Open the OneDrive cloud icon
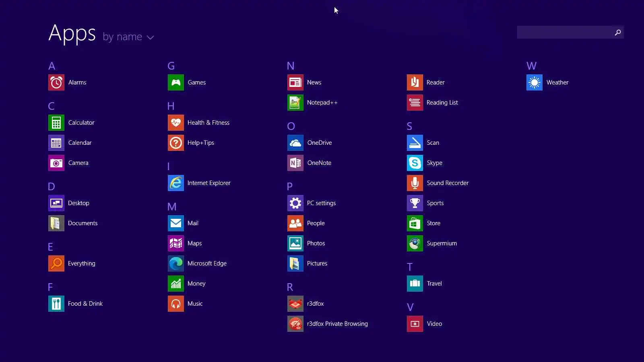The height and width of the screenshot is (362, 644). (x=295, y=143)
